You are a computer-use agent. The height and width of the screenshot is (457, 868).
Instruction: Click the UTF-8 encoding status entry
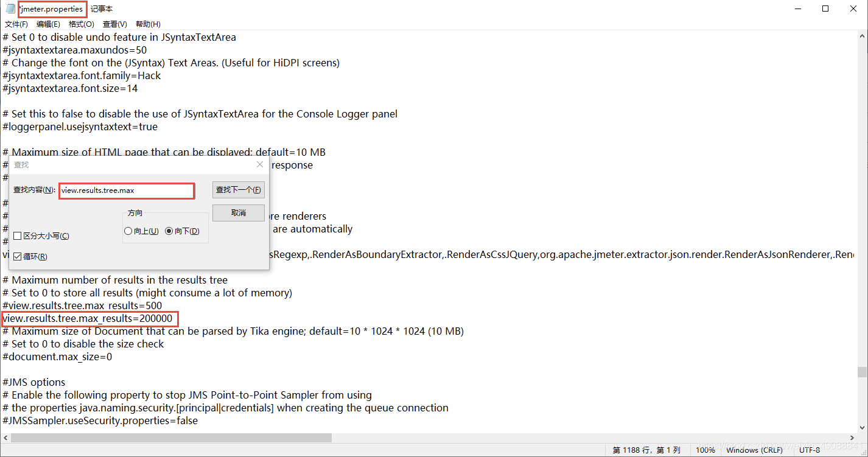[x=810, y=450]
